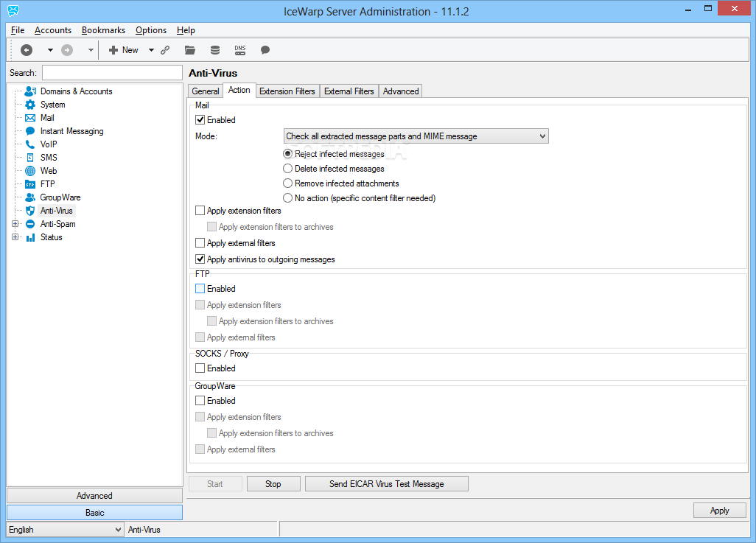756x543 pixels.
Task: Open the New item dropdown arrow
Action: [x=151, y=50]
